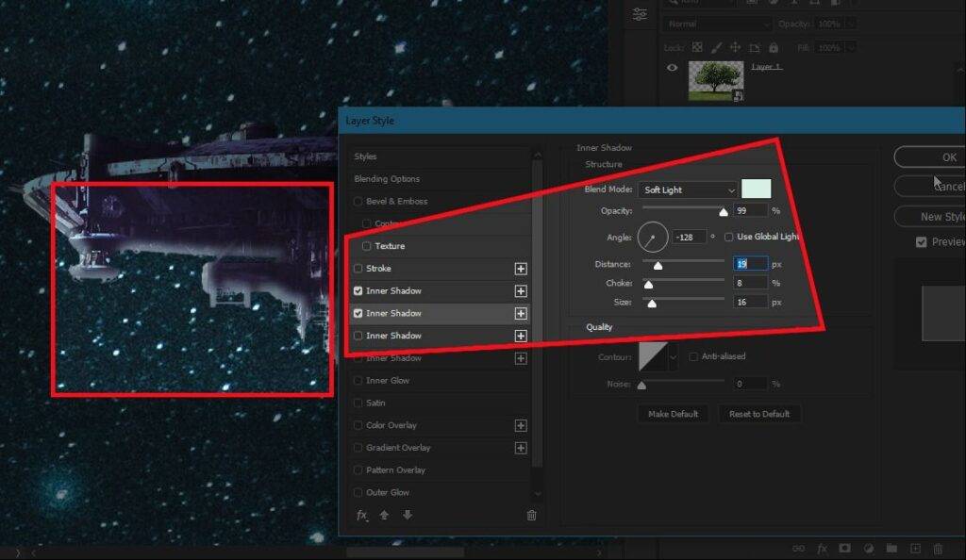Click the artboard nesting lock icon
Viewport: 966px width, 560px height.
755,47
